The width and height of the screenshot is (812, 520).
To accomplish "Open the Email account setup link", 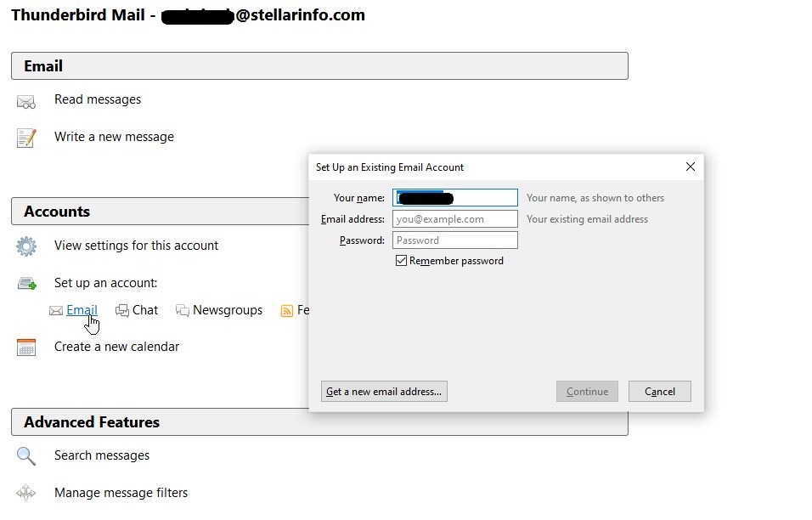I will pos(82,310).
